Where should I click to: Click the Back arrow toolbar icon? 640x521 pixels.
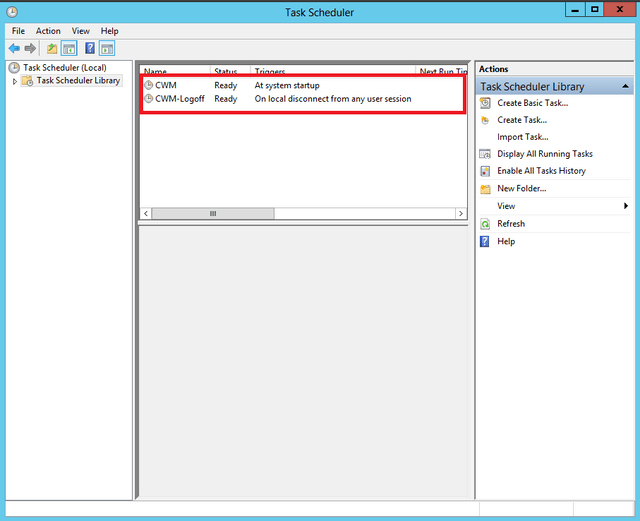click(14, 49)
